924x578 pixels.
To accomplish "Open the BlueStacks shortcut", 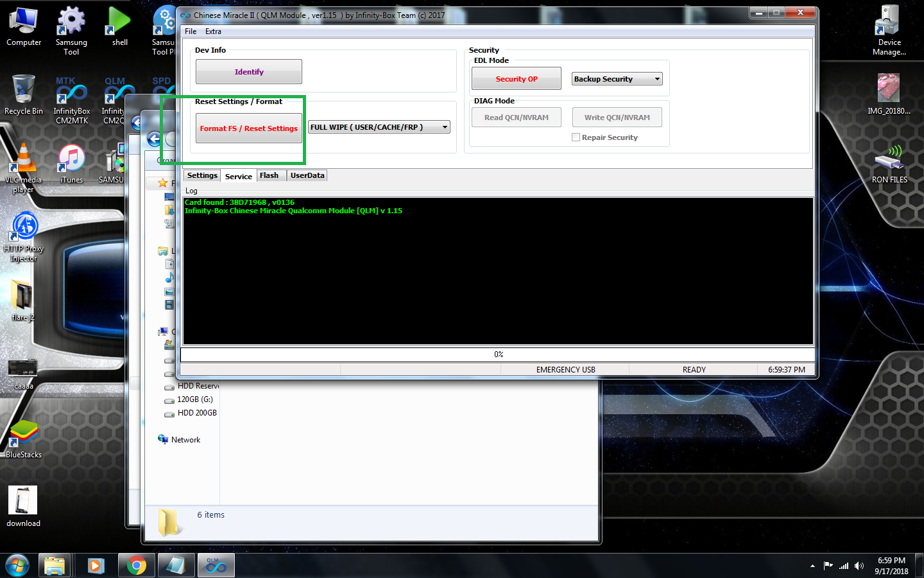I will (24, 439).
